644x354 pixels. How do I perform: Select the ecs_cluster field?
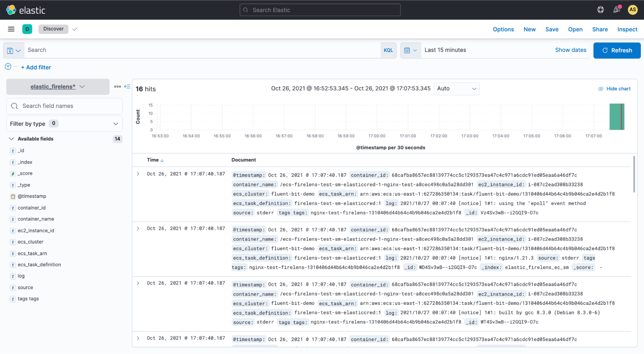30,242
